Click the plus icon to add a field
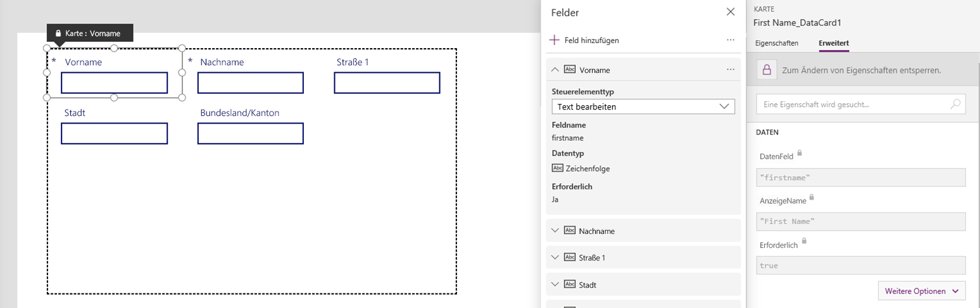This screenshot has width=980, height=308. pos(554,40)
